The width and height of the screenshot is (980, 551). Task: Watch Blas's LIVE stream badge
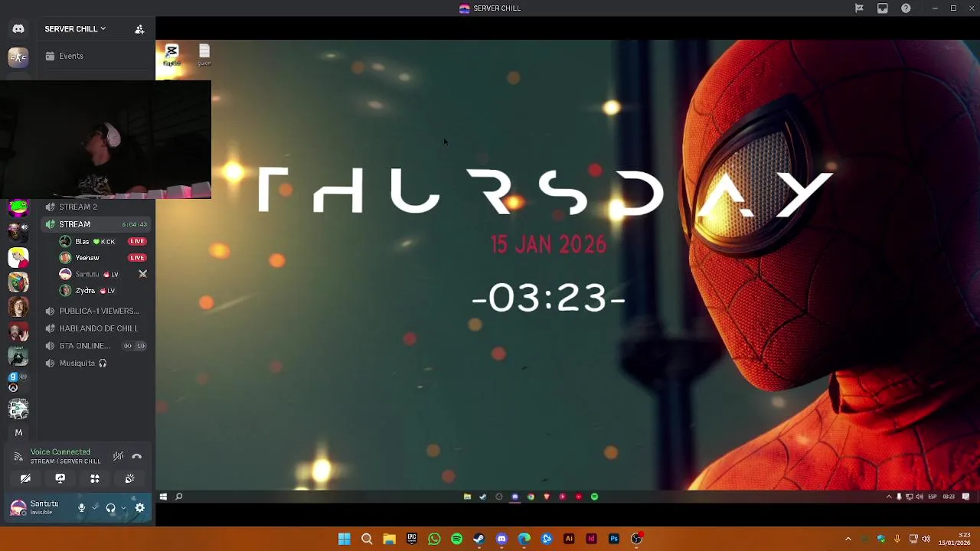(x=137, y=242)
